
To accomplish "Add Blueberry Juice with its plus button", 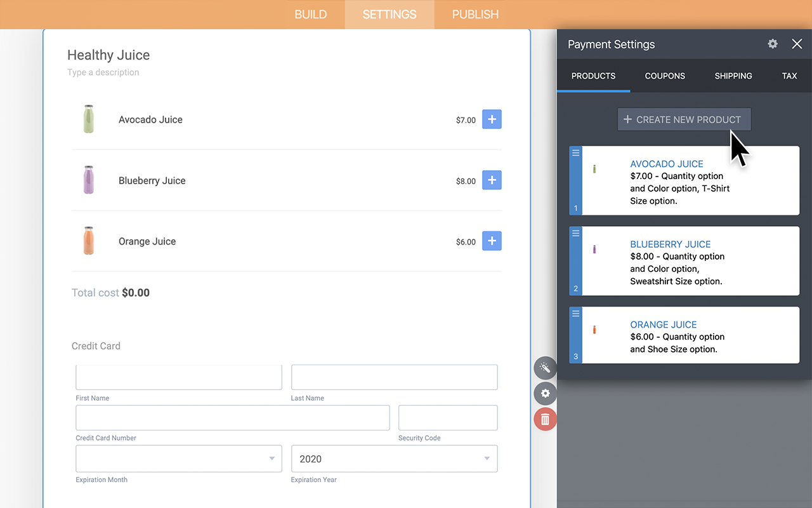I will click(x=492, y=180).
